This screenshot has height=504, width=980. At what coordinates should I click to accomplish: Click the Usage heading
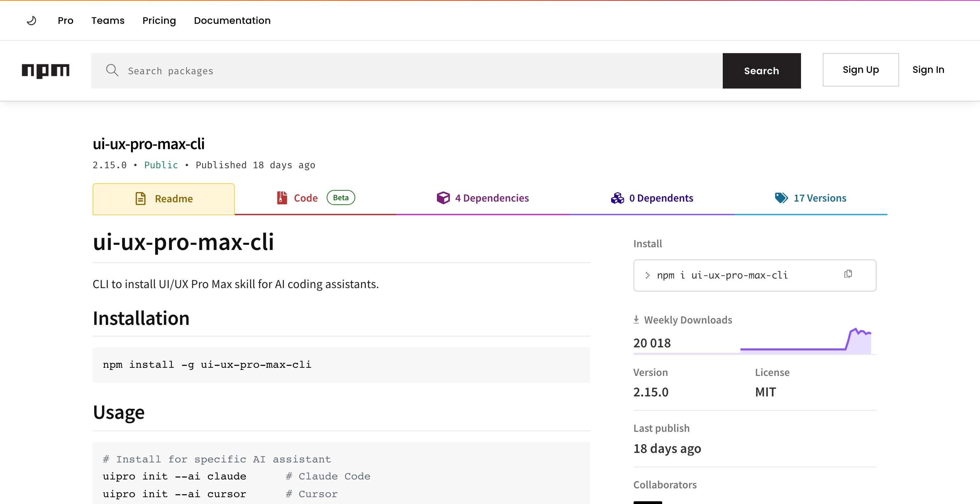pyautogui.click(x=119, y=412)
